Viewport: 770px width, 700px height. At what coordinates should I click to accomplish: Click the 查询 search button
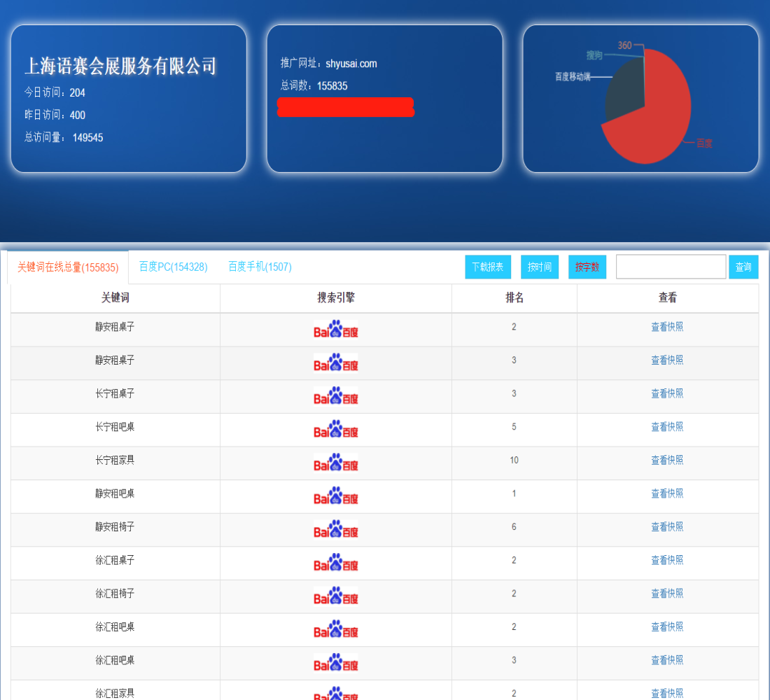click(743, 267)
